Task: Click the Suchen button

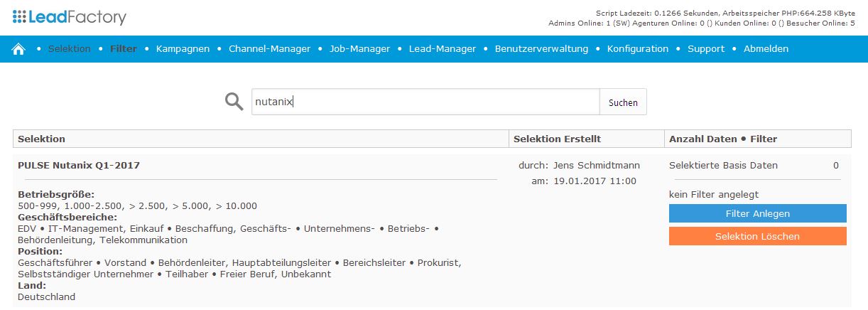Action: pos(623,102)
